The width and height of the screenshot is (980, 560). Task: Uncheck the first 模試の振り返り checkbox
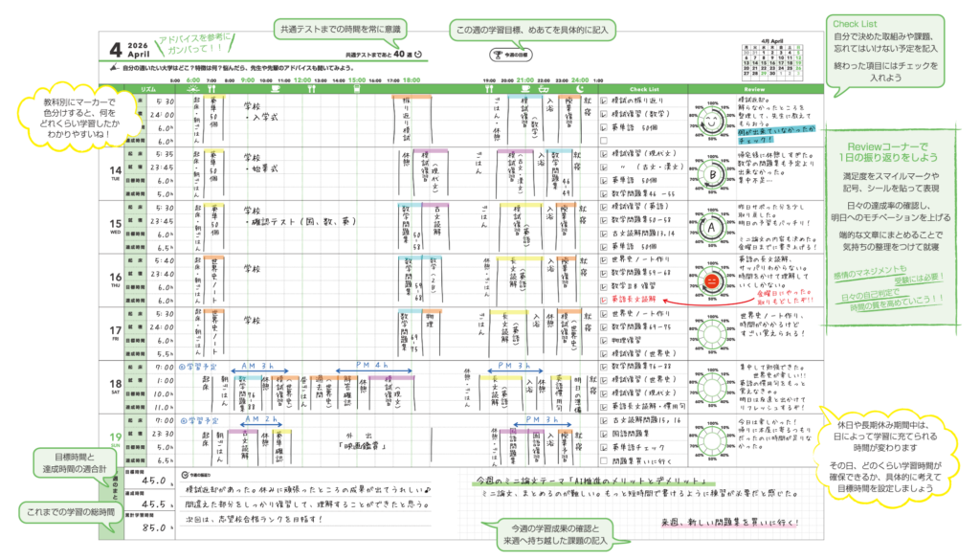click(602, 100)
